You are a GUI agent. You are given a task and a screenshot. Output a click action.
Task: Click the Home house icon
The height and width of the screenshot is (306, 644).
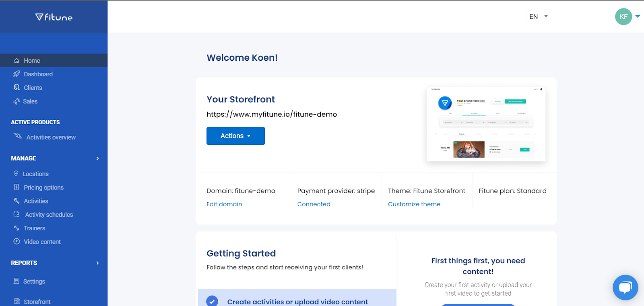click(x=17, y=61)
